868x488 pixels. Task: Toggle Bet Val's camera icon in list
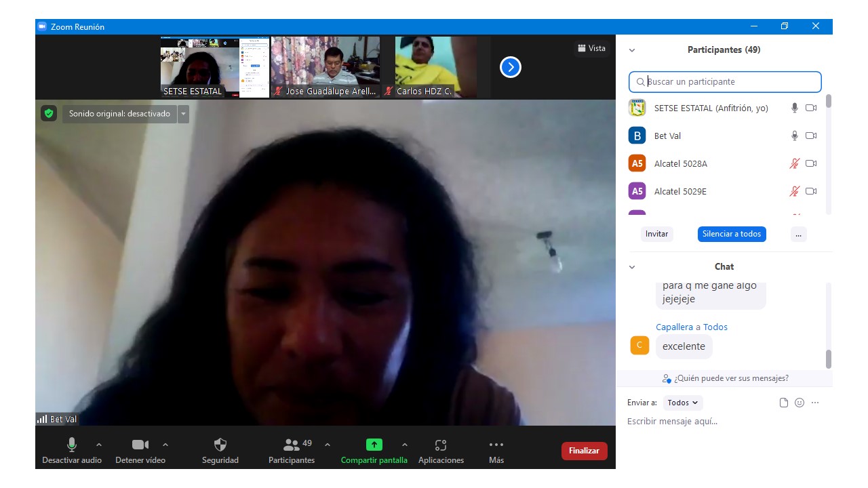[811, 136]
